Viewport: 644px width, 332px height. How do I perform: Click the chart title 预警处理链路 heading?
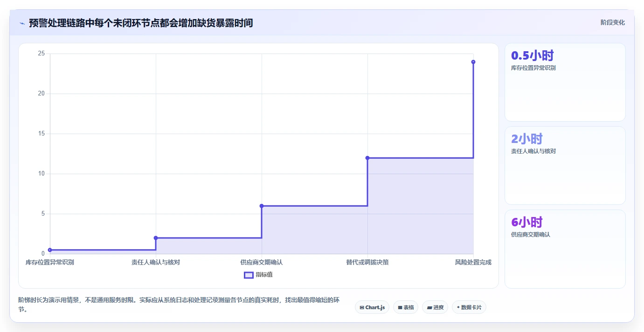pyautogui.click(x=141, y=23)
